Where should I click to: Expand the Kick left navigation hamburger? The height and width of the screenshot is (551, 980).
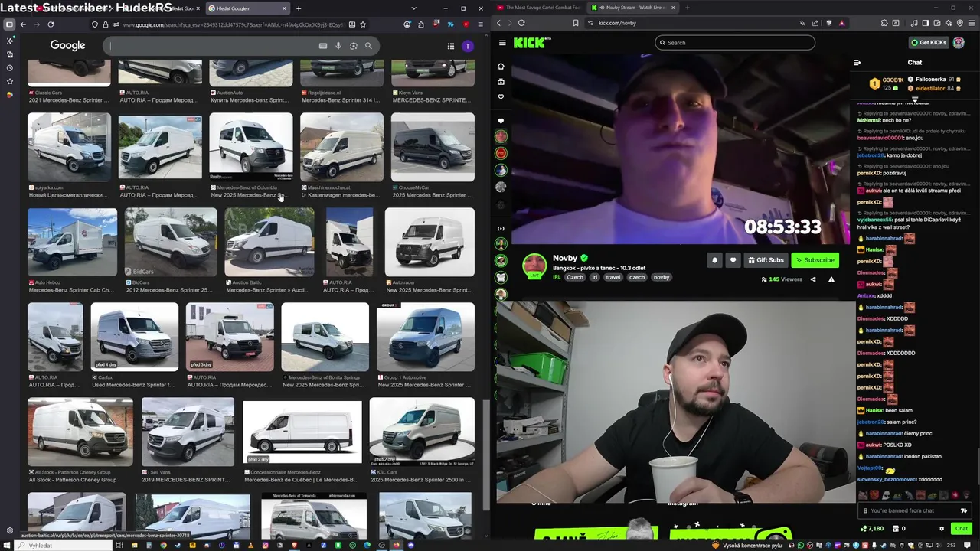[x=501, y=43]
